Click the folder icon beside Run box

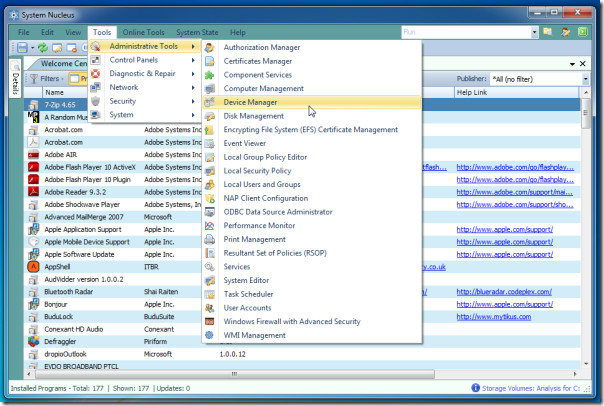coord(547,32)
